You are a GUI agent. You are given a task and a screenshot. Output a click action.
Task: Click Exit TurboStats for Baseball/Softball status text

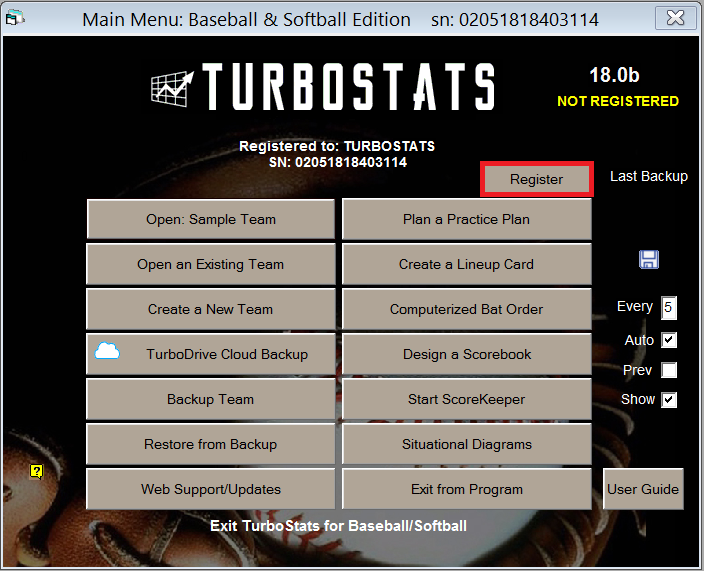click(x=338, y=526)
